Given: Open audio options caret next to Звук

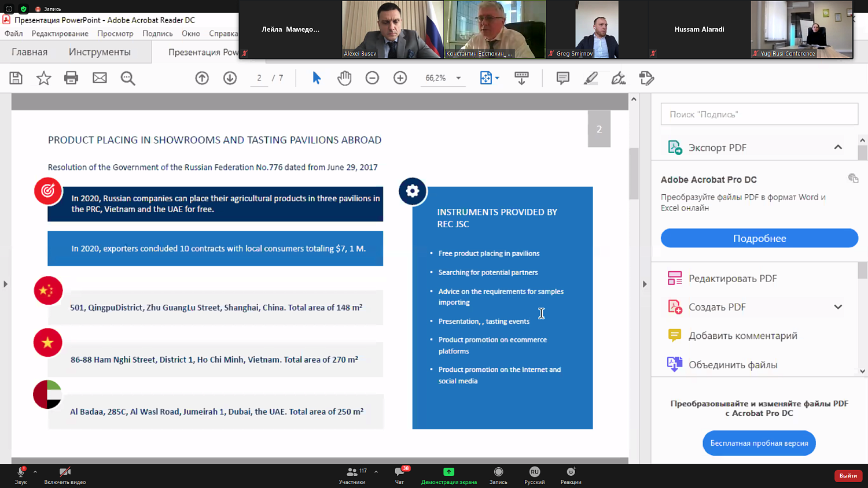Looking at the screenshot, I should tap(35, 472).
